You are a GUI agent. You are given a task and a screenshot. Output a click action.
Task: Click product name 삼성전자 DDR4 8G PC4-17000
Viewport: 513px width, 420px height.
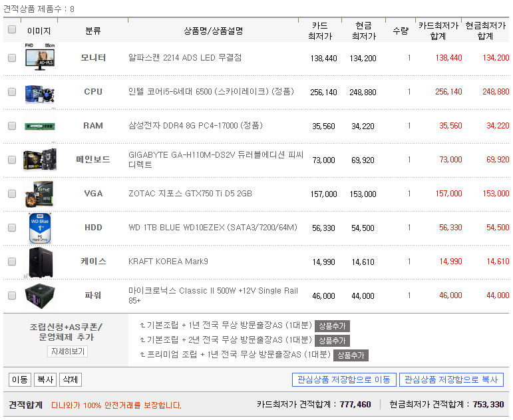[196, 126]
